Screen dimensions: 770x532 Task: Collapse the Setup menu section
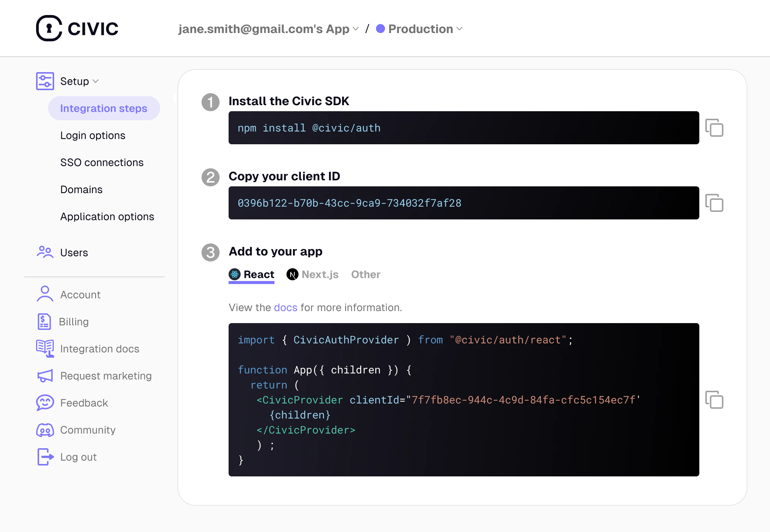tap(79, 81)
